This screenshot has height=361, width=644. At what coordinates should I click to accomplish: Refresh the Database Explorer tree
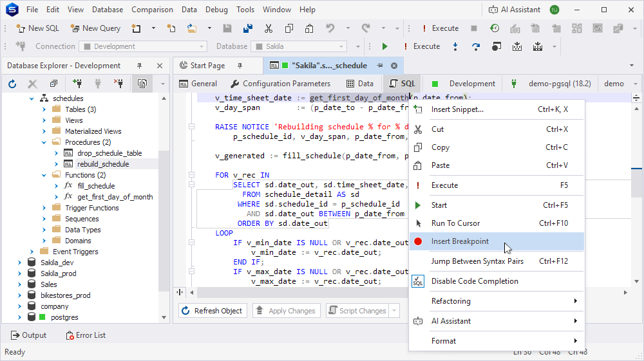(x=12, y=84)
